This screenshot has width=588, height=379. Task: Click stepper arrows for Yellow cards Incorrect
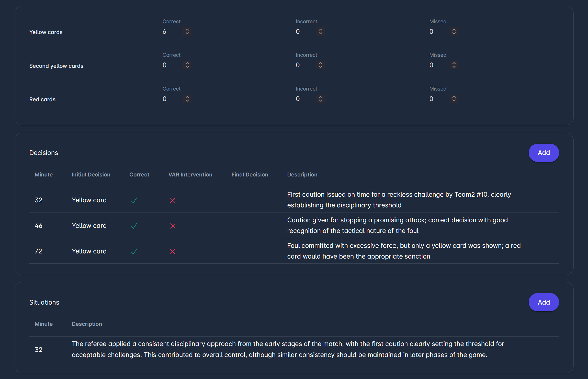click(x=321, y=31)
